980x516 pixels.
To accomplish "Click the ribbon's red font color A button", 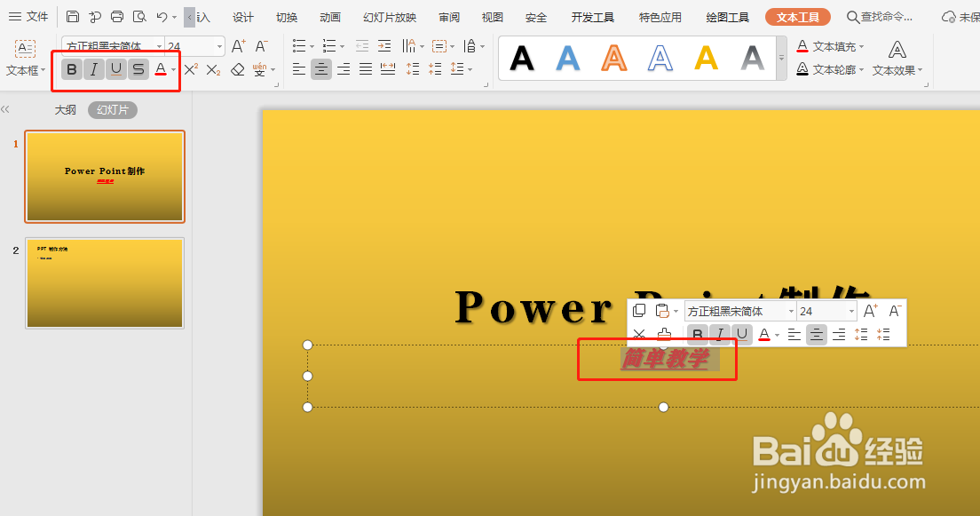I will (161, 68).
